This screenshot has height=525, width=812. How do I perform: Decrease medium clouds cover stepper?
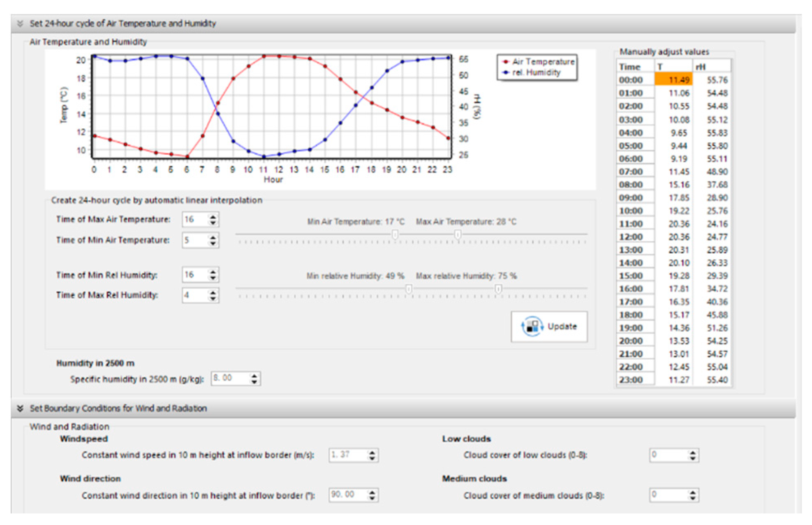coord(693,498)
